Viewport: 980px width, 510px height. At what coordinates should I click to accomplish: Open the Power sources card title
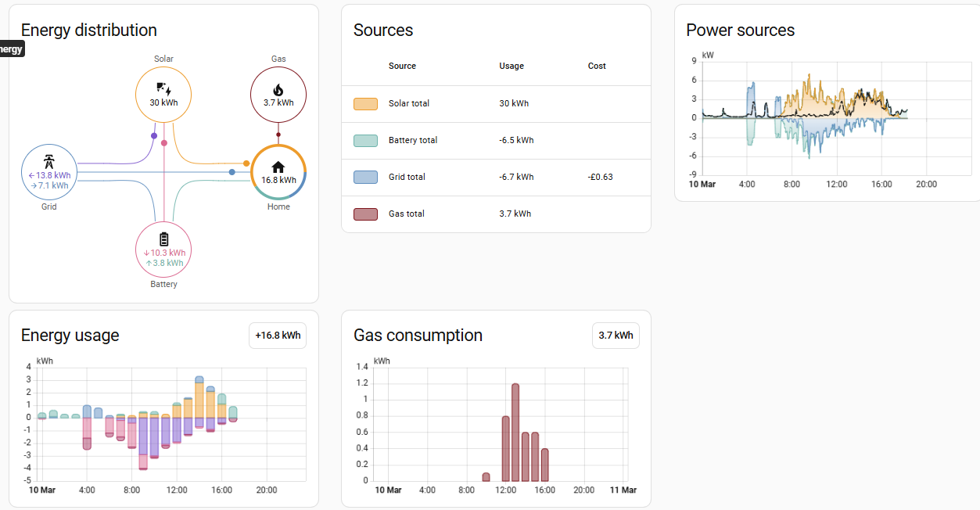740,31
